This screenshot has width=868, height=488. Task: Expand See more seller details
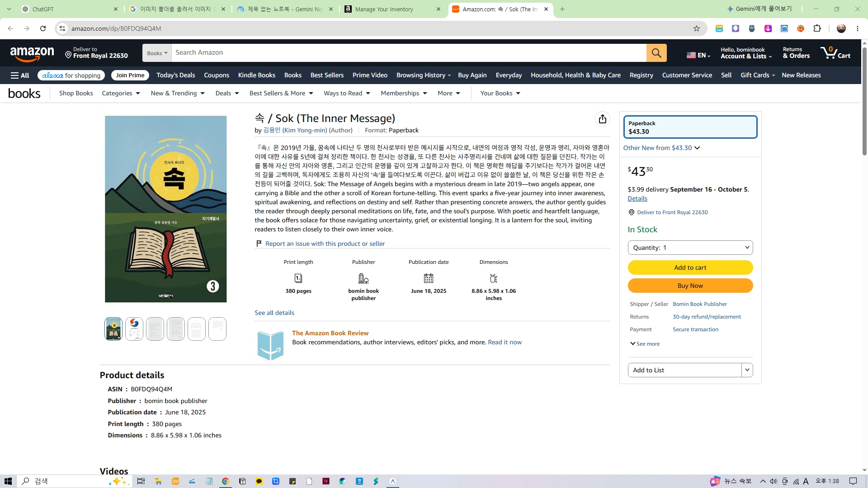click(x=645, y=344)
